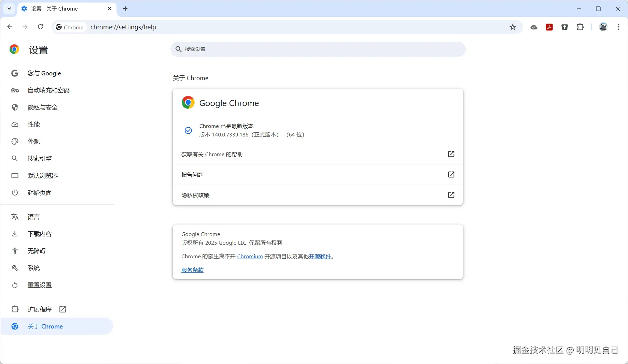Open 自动填充和密码 settings section
The image size is (628, 364).
[57, 90]
